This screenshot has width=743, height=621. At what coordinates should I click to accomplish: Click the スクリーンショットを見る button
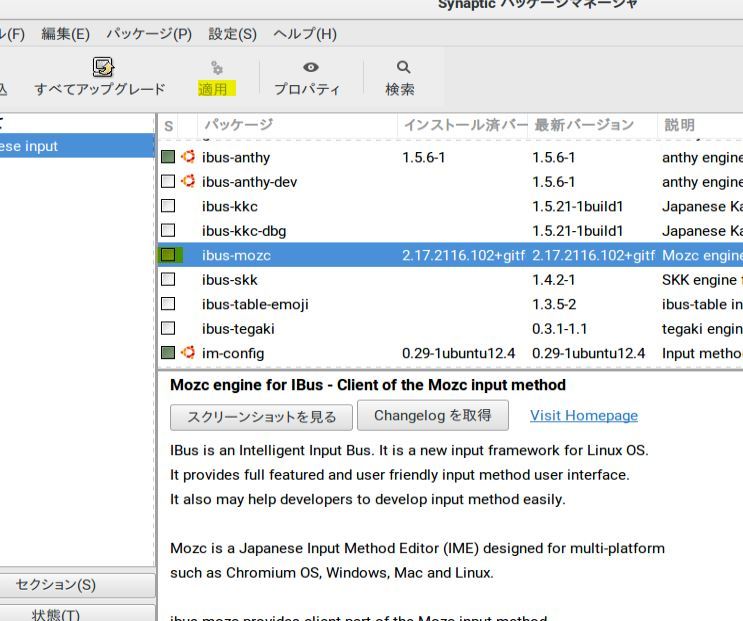[261, 416]
